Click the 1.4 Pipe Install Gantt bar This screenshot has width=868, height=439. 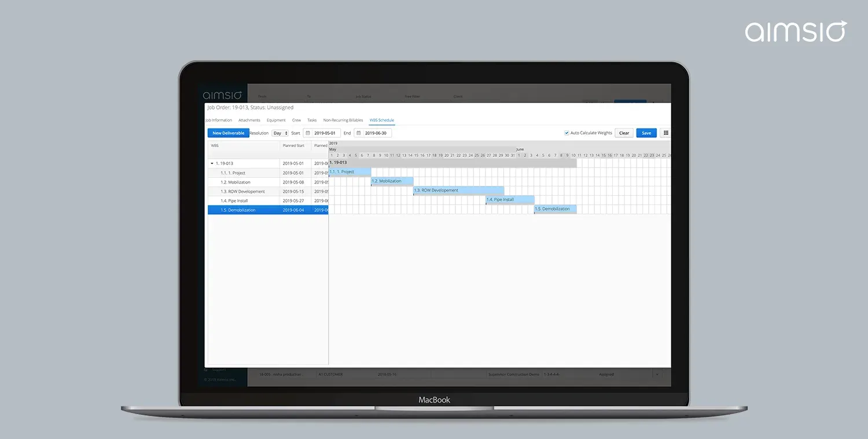509,199
